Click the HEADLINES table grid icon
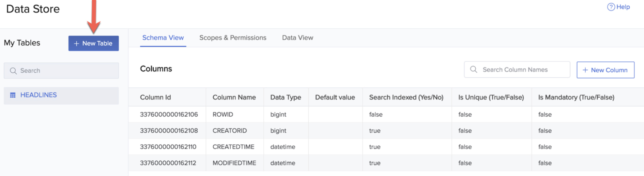The height and width of the screenshot is (176, 644). tap(13, 95)
